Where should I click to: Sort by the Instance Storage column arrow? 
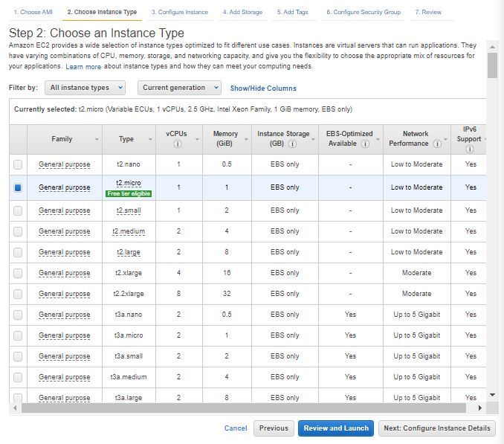(313, 140)
